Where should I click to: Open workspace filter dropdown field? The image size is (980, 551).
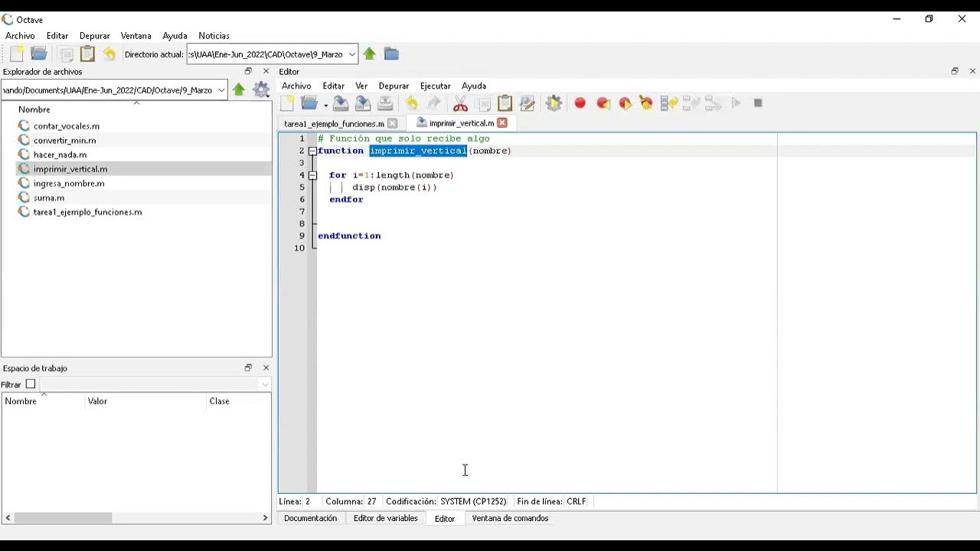click(155, 384)
